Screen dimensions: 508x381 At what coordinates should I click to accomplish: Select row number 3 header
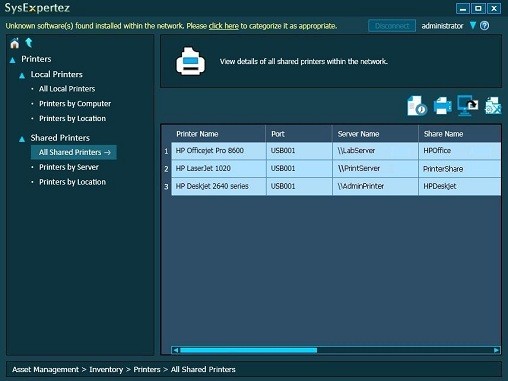click(166, 187)
